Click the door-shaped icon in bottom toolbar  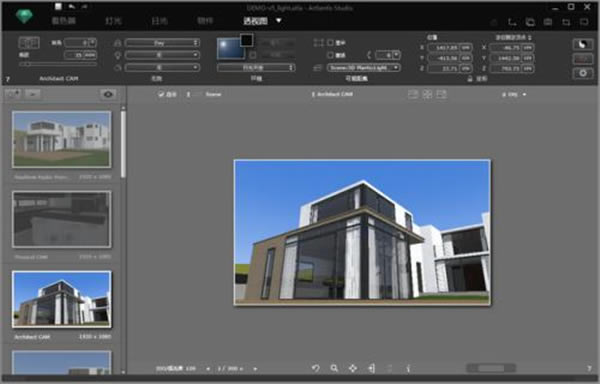(371, 368)
